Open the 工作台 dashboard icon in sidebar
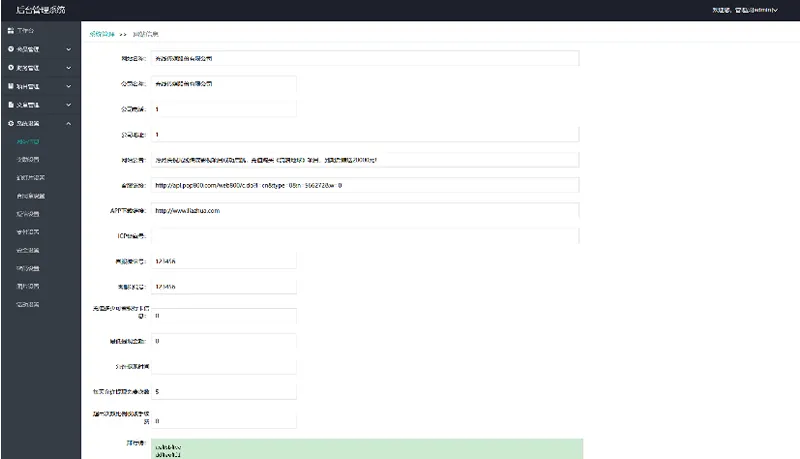This screenshot has width=800, height=459. 11,31
